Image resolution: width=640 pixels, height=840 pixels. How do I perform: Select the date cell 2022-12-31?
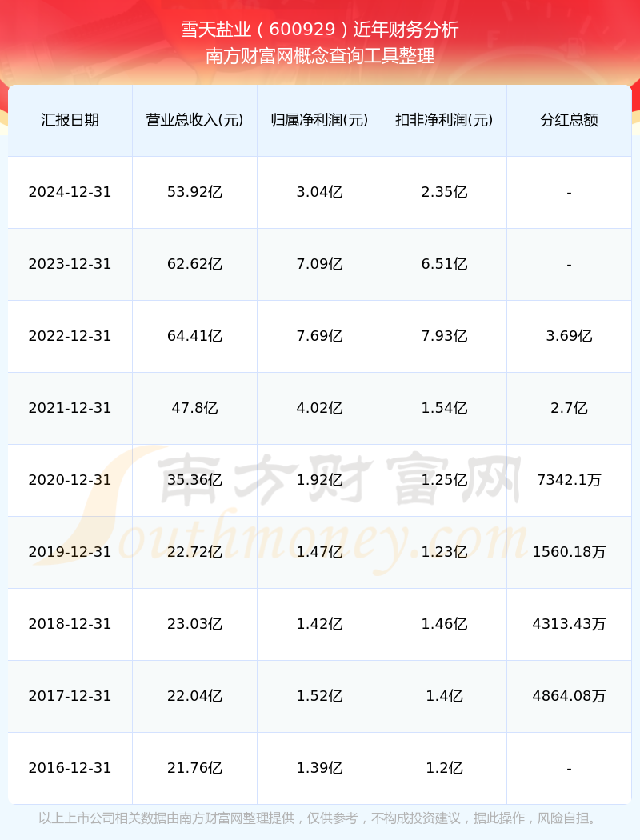pos(70,336)
